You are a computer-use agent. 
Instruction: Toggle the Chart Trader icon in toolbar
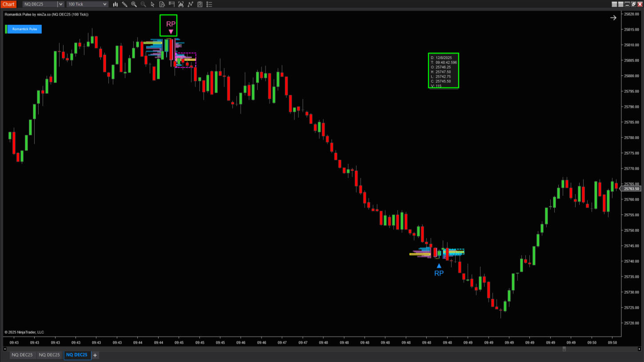pos(171,4)
